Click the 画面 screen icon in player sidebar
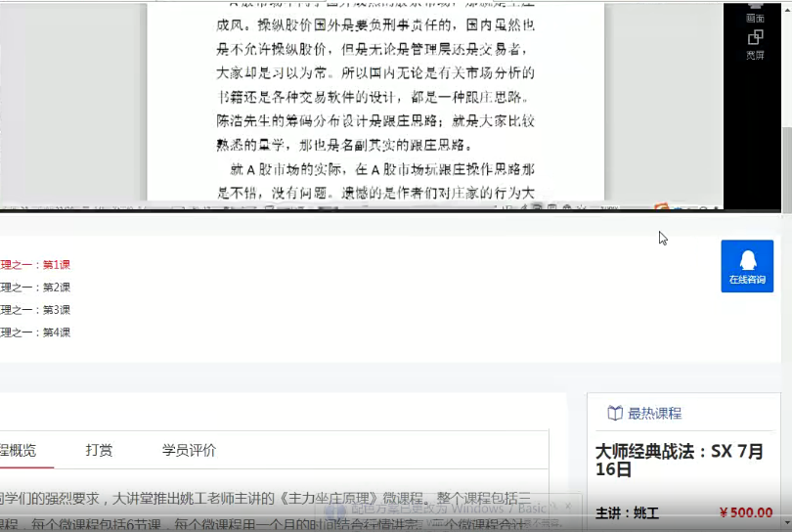Image resolution: width=792 pixels, height=532 pixels. (755, 8)
